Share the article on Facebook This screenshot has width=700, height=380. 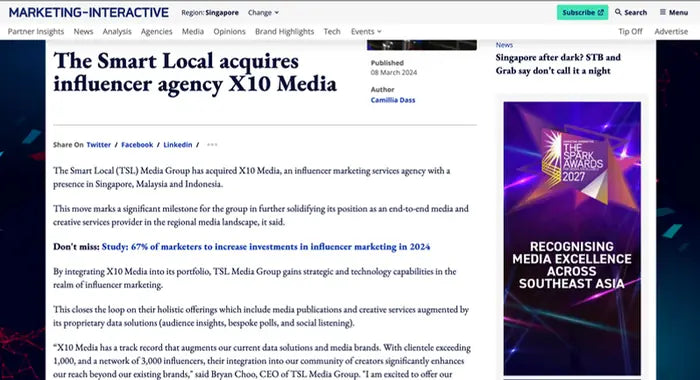(x=137, y=145)
